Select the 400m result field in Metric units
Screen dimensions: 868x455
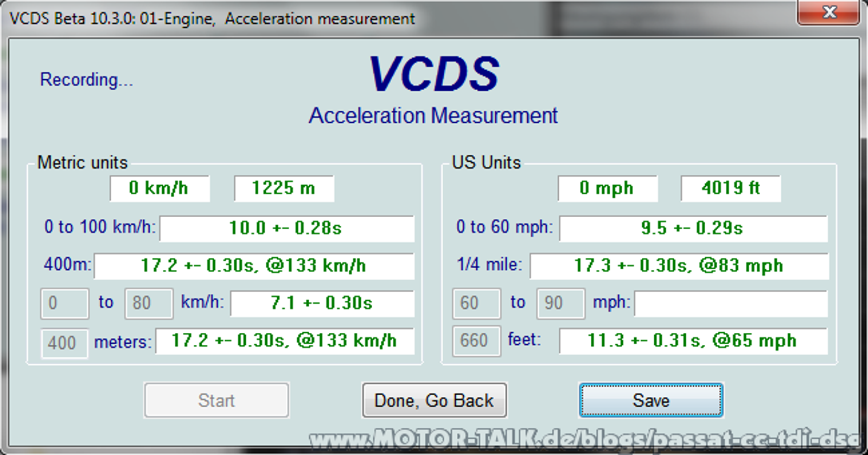tap(254, 266)
